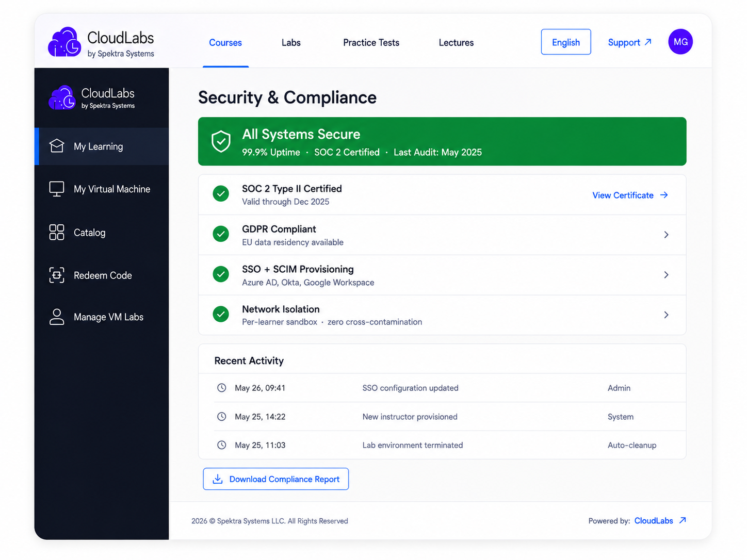
Task: Expand the GDPR Compliant row chevron
Action: [666, 235]
